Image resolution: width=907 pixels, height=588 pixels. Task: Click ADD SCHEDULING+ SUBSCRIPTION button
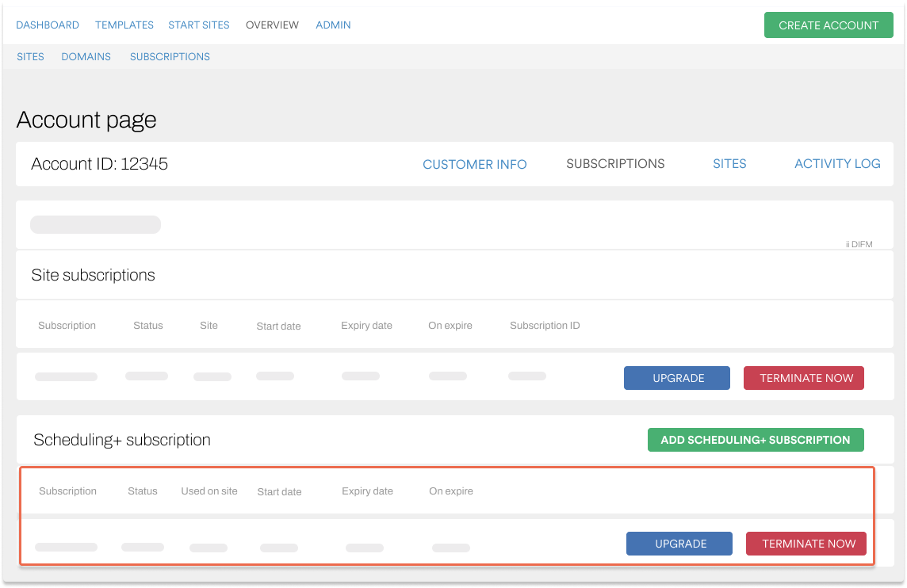(756, 439)
